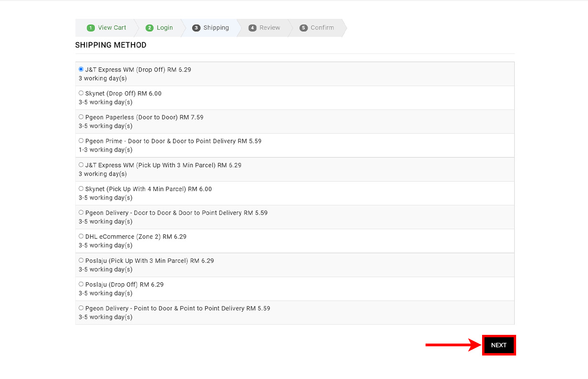The image size is (588, 379).
Task: Select Pgeon Paperless (Door to Door) shipping
Action: click(x=81, y=117)
